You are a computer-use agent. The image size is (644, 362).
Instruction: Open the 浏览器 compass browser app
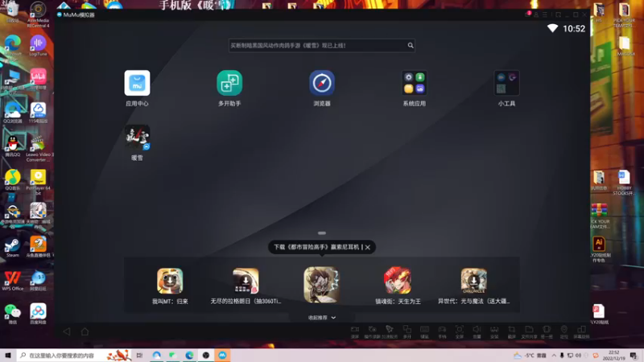(x=321, y=84)
